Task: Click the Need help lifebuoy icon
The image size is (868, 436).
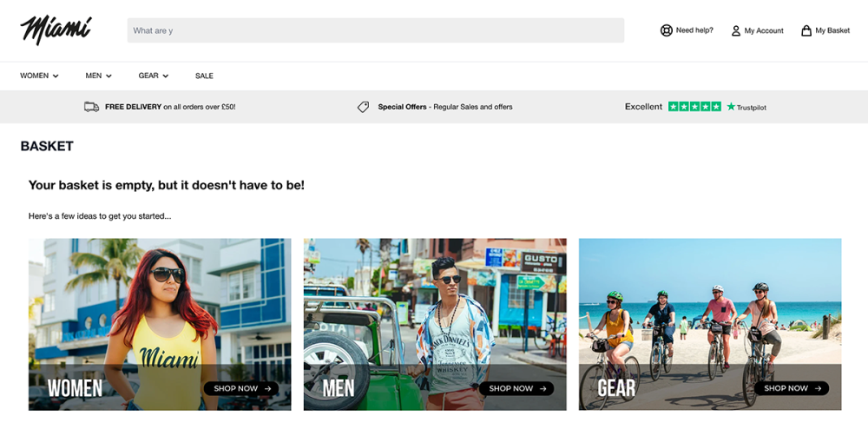Action: [667, 30]
